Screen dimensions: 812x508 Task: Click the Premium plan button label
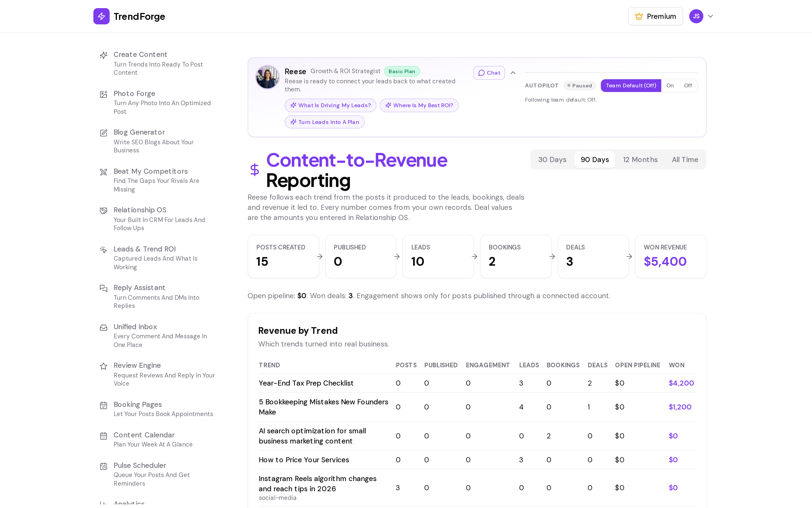[x=661, y=17]
